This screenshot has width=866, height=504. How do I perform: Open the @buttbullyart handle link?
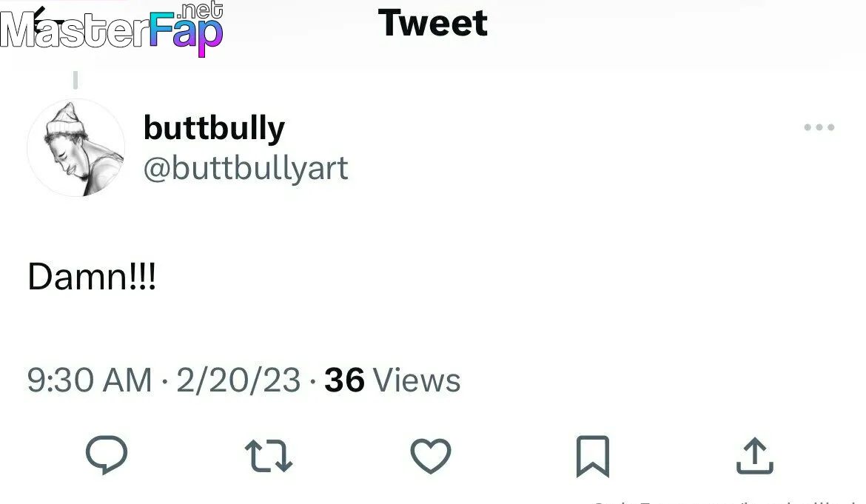[246, 168]
